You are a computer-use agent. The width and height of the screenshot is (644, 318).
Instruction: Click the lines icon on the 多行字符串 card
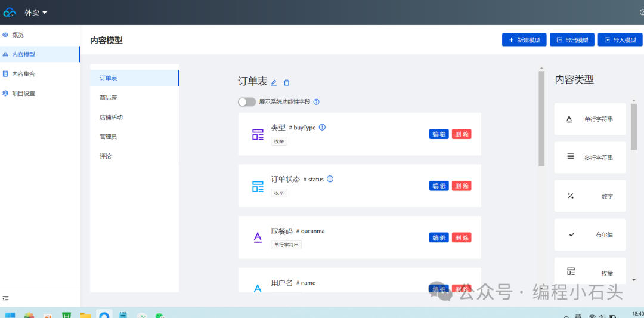[x=571, y=156]
